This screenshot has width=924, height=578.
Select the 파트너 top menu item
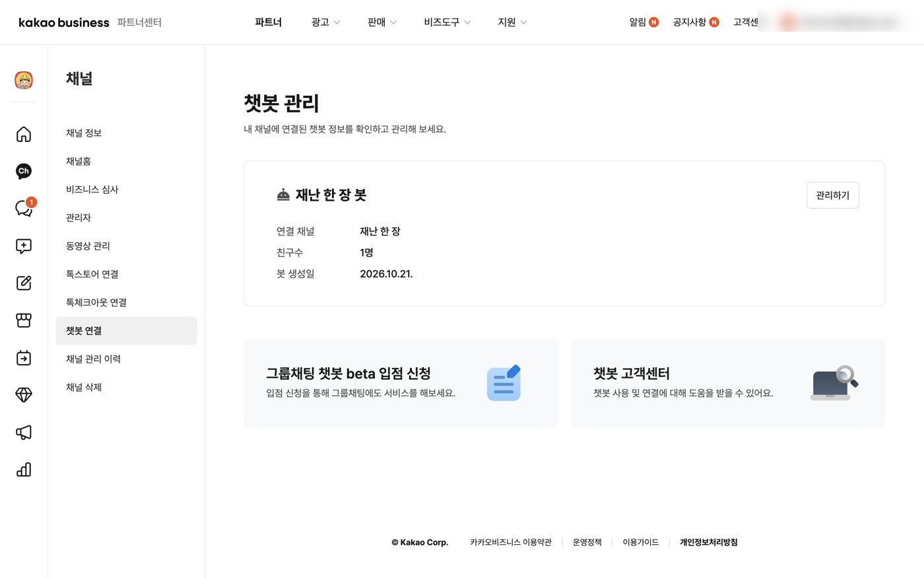[269, 22]
